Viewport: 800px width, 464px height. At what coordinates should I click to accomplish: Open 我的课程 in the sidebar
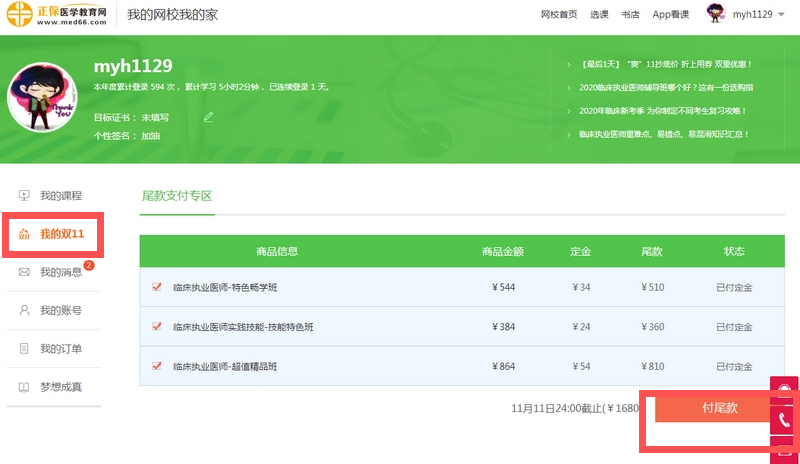[60, 196]
